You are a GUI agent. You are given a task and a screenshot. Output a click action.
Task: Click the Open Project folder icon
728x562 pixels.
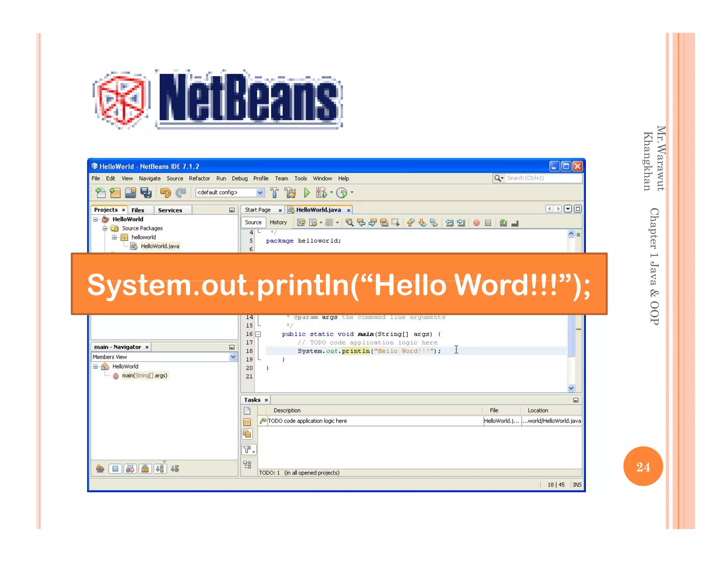click(130, 193)
